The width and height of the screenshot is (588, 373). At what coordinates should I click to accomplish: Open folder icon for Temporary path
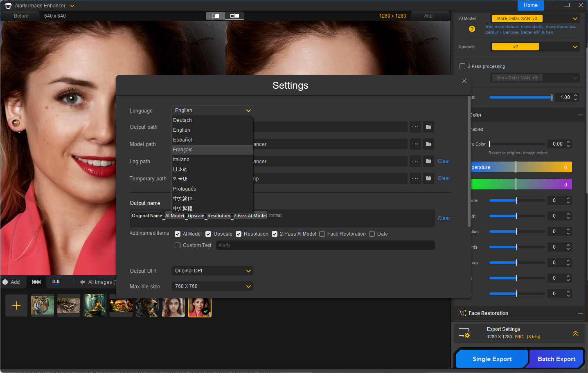[x=428, y=178]
